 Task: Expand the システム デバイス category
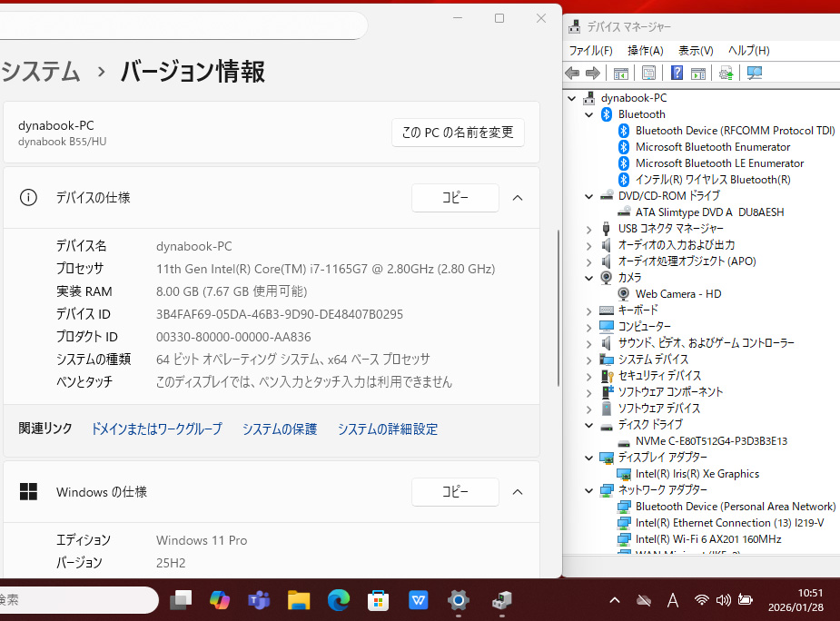click(588, 360)
